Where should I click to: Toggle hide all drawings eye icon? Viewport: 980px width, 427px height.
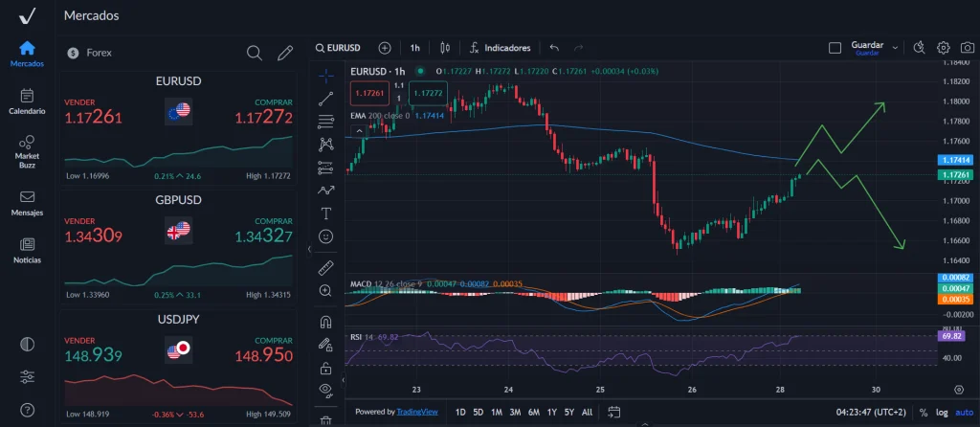point(326,389)
